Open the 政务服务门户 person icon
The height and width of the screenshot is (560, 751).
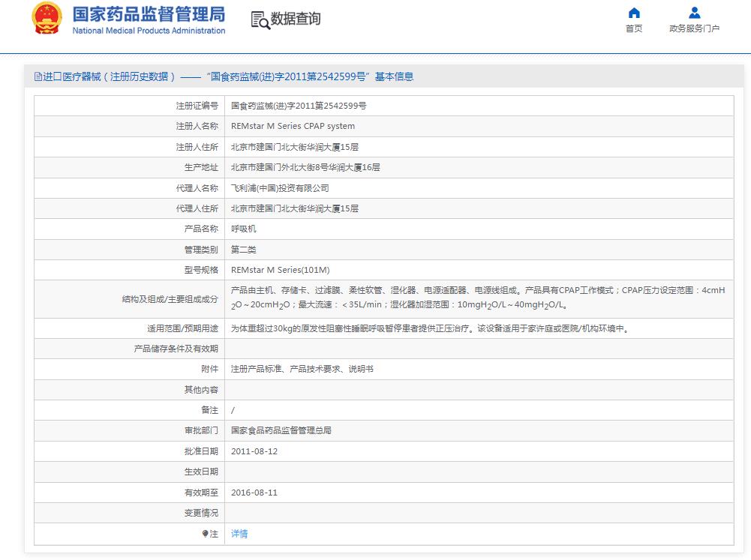pos(694,13)
